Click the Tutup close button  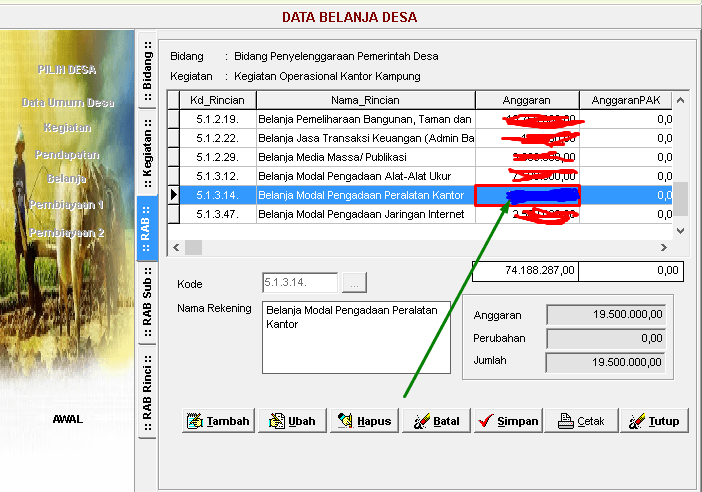[x=655, y=421]
